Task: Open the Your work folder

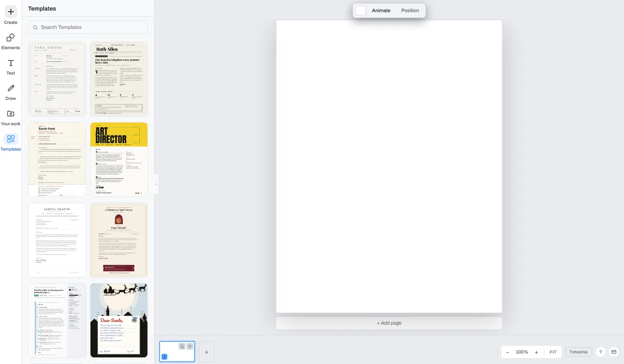Action: 10,117
